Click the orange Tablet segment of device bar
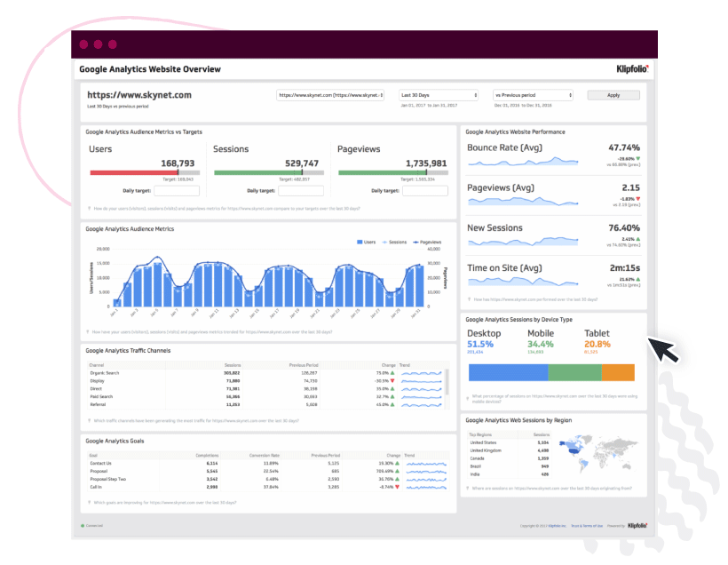This screenshot has height=565, width=728. pos(618,372)
